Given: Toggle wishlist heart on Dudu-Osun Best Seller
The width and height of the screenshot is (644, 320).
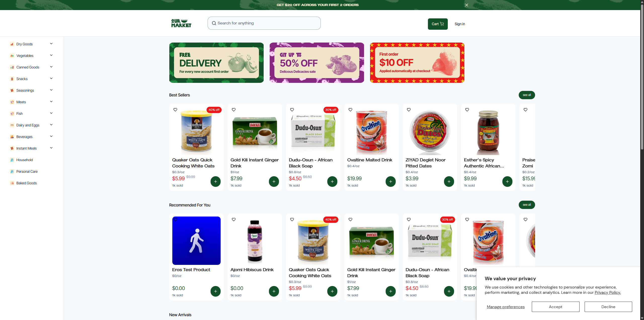Looking at the screenshot, I should coord(292,110).
